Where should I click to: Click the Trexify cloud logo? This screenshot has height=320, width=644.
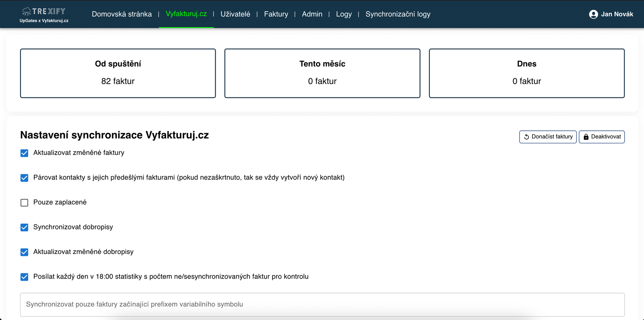click(27, 11)
